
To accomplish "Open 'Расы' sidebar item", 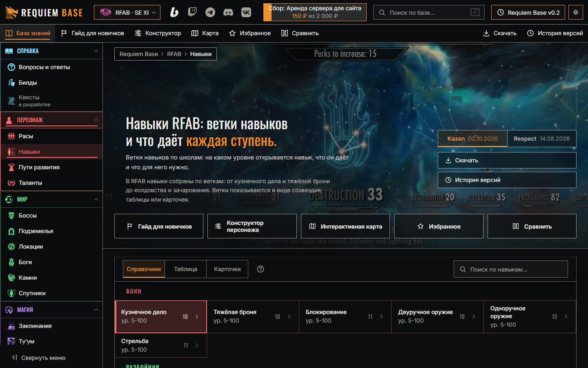I will (51, 136).
